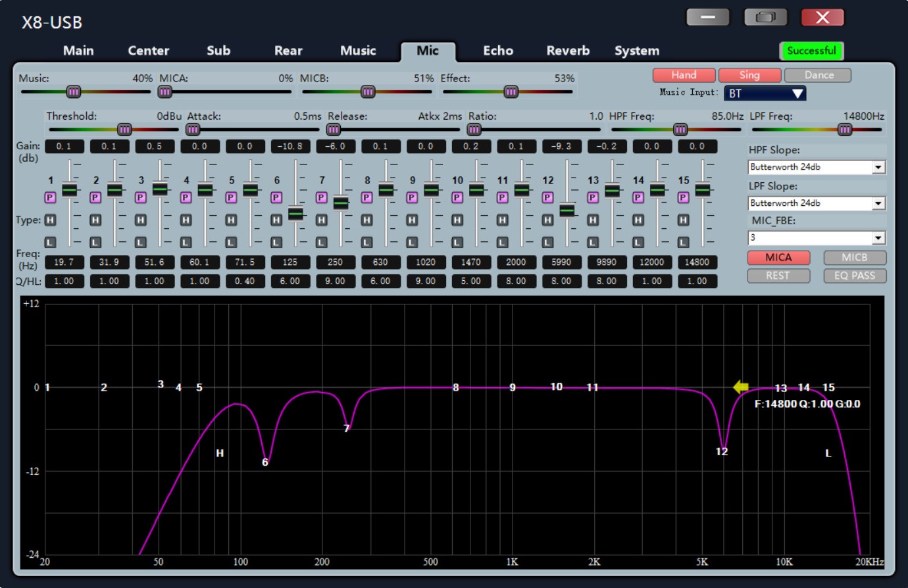This screenshot has height=588, width=908.
Task: Open the LPF Slope dropdown
Action: point(817,203)
